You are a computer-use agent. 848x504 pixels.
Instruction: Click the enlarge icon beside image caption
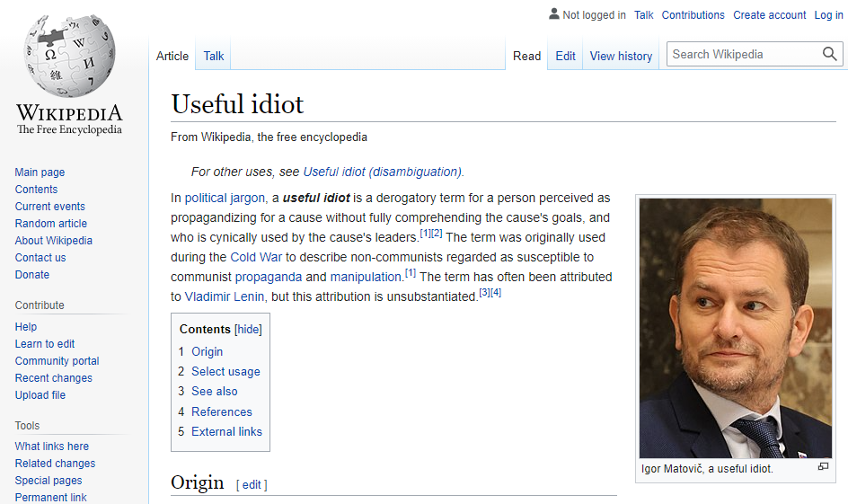[823, 466]
